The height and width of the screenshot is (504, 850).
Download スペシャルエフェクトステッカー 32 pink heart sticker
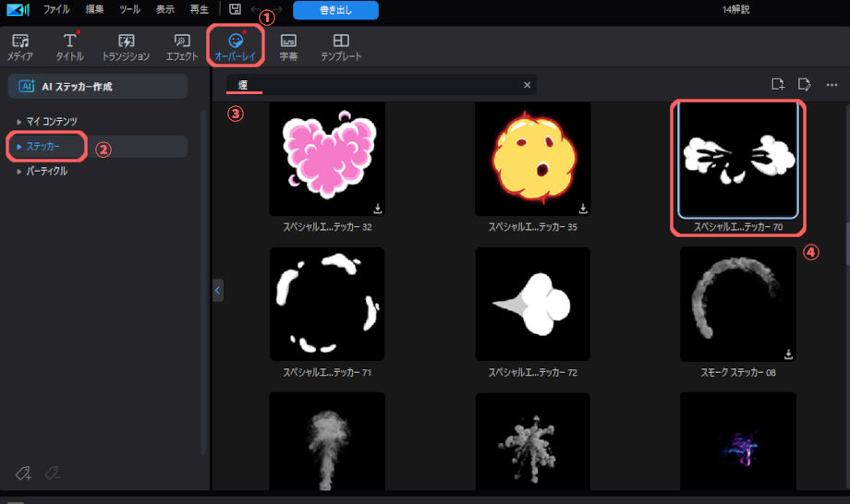[378, 209]
